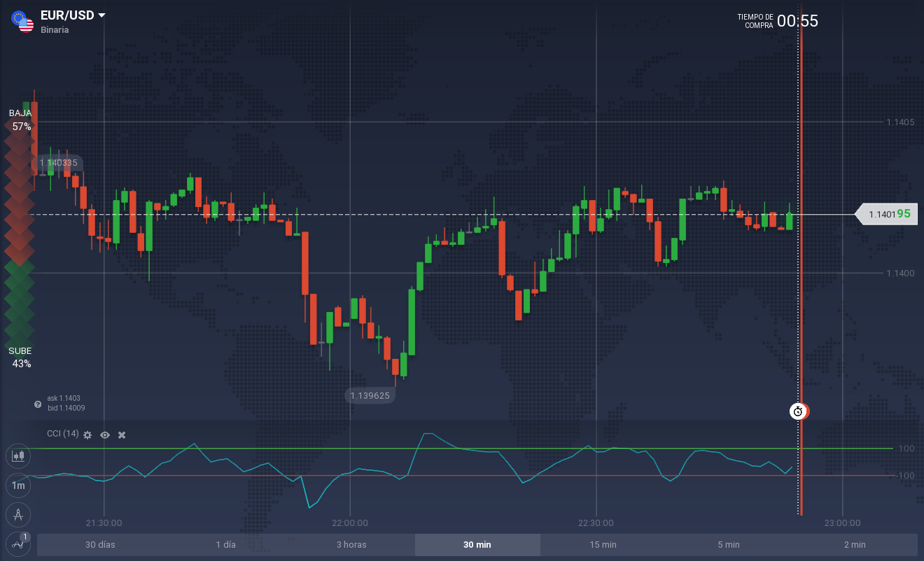Click the current price label 1.140195
Screen dimensions: 924x561
click(886, 214)
